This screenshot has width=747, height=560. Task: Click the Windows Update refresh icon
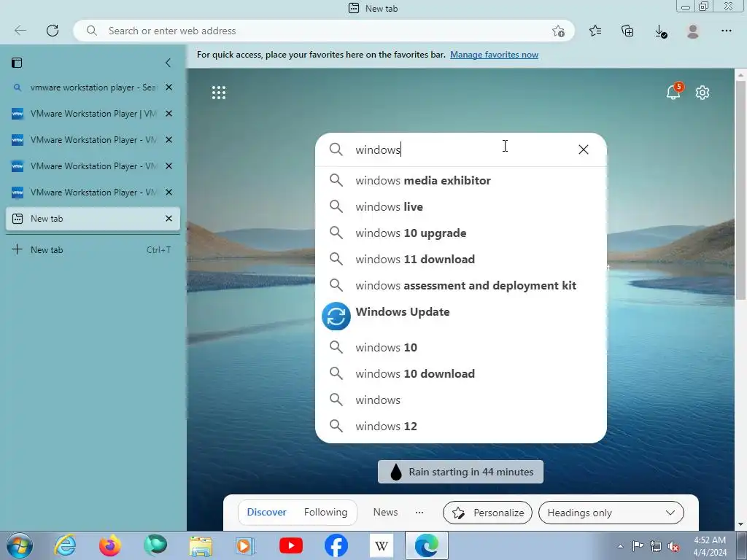336,316
